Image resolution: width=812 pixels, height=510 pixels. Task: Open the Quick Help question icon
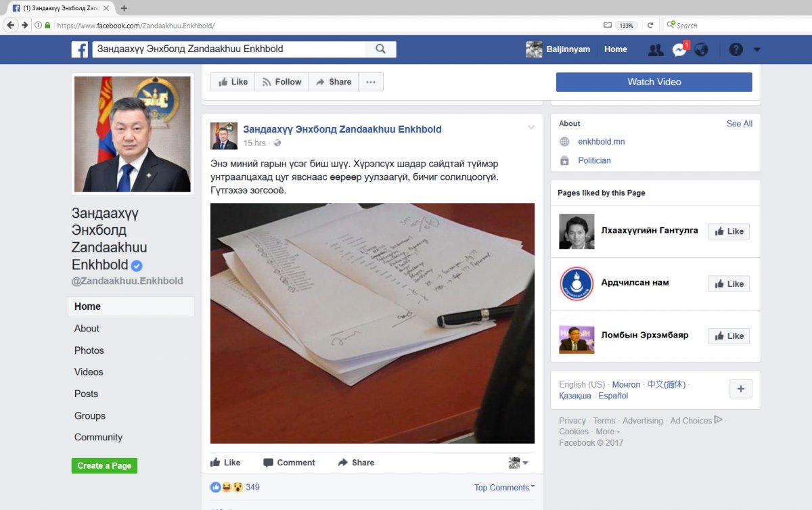[x=736, y=49]
